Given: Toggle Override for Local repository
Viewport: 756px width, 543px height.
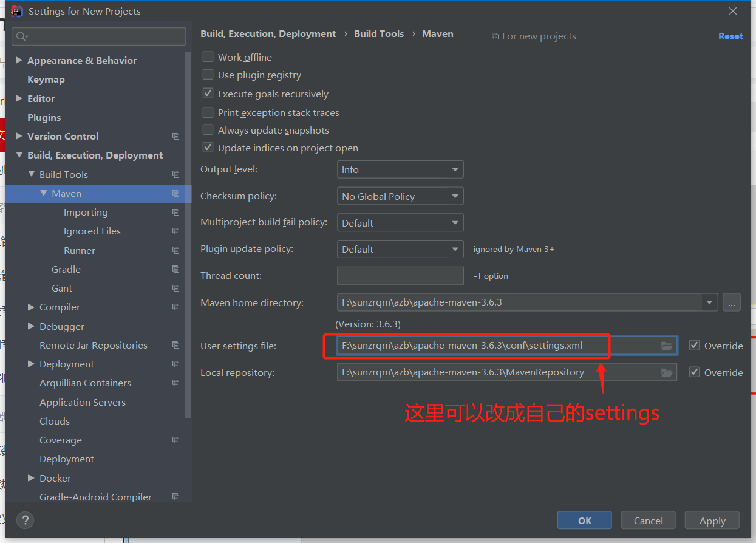Looking at the screenshot, I should tap(695, 372).
